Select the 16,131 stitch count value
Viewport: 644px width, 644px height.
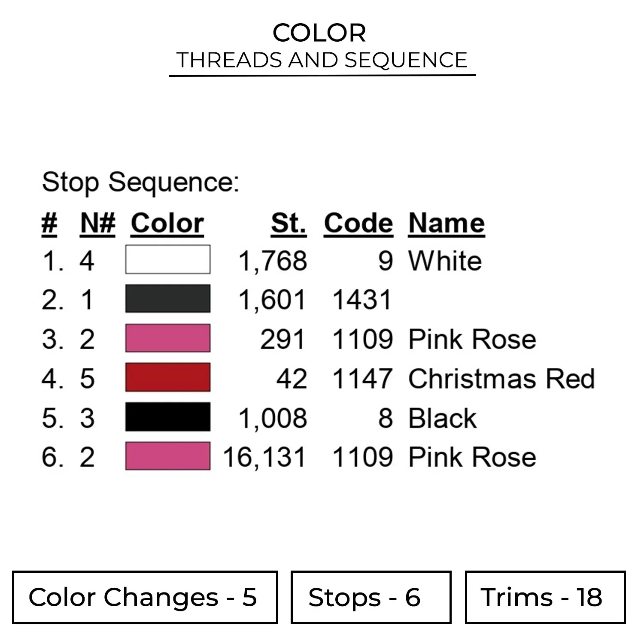coord(264,457)
